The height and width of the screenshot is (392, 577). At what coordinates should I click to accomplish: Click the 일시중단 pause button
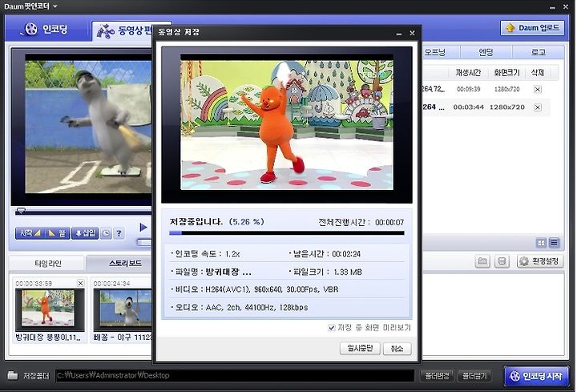(x=360, y=348)
